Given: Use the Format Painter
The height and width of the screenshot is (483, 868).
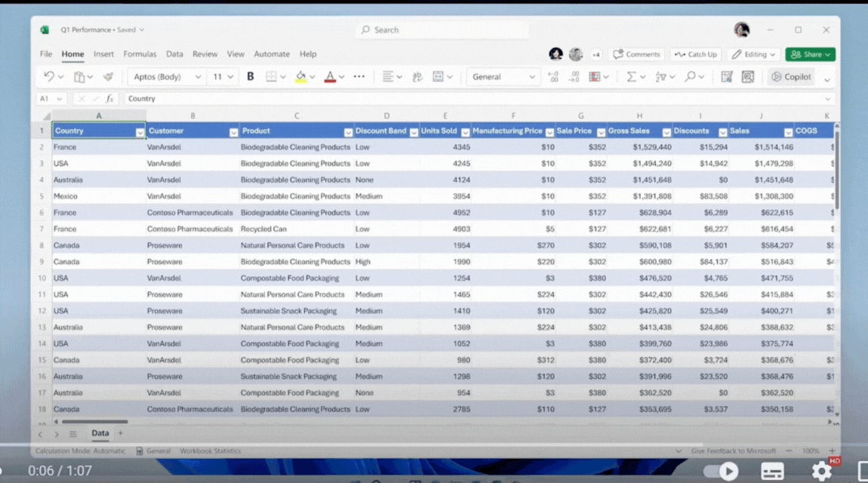Looking at the screenshot, I should pos(107,76).
